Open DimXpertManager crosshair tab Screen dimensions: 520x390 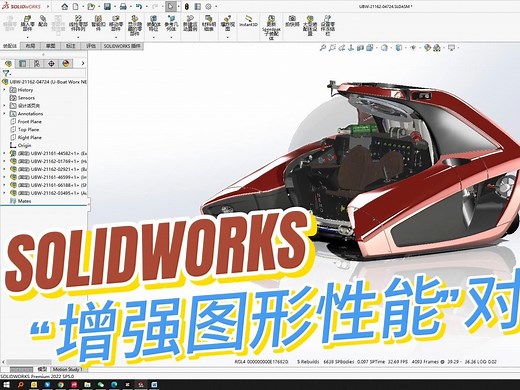click(x=51, y=63)
